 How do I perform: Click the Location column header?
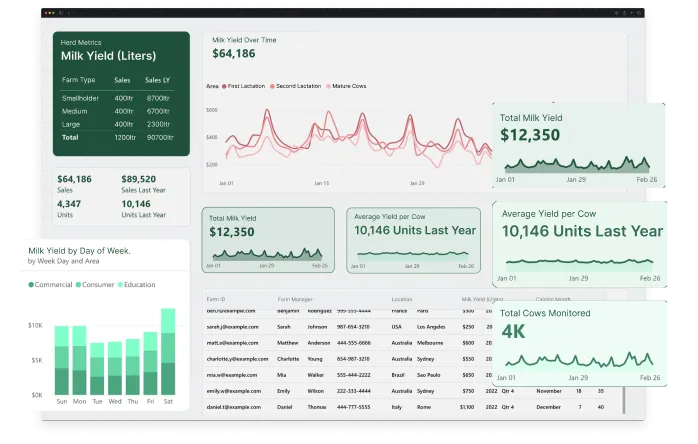[402, 298]
